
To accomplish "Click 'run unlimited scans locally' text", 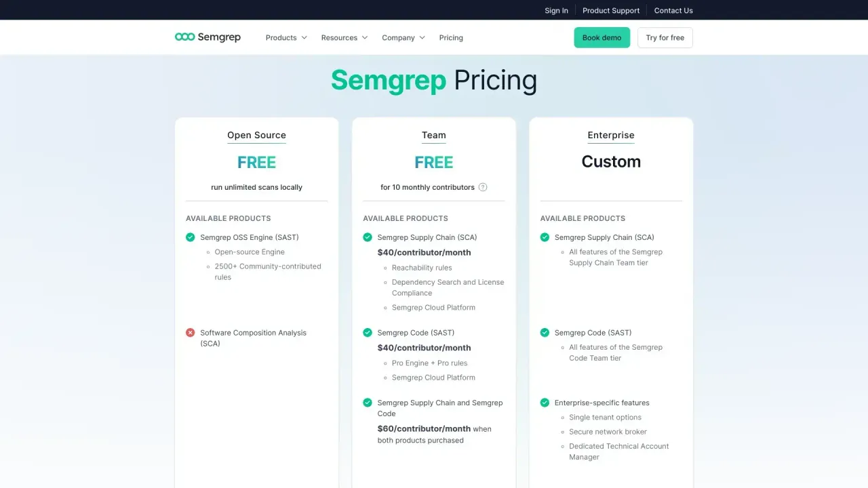I will [x=256, y=187].
